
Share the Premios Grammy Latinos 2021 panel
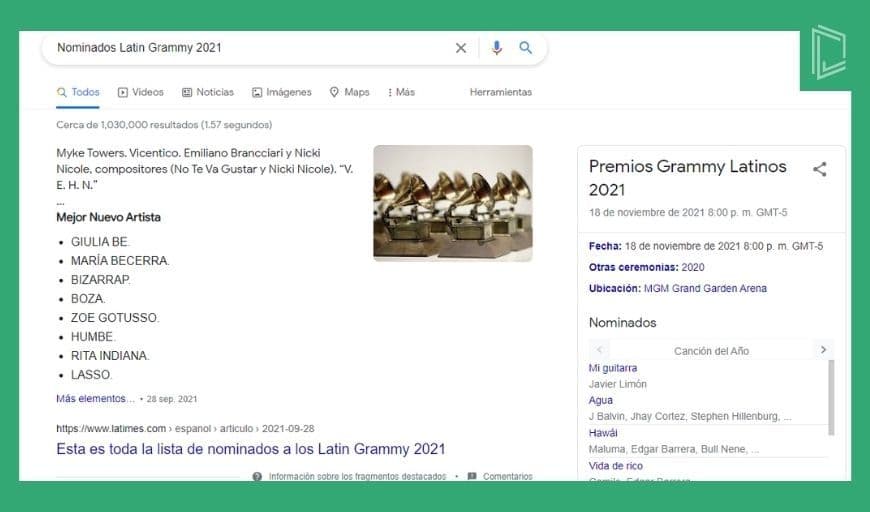[x=820, y=169]
